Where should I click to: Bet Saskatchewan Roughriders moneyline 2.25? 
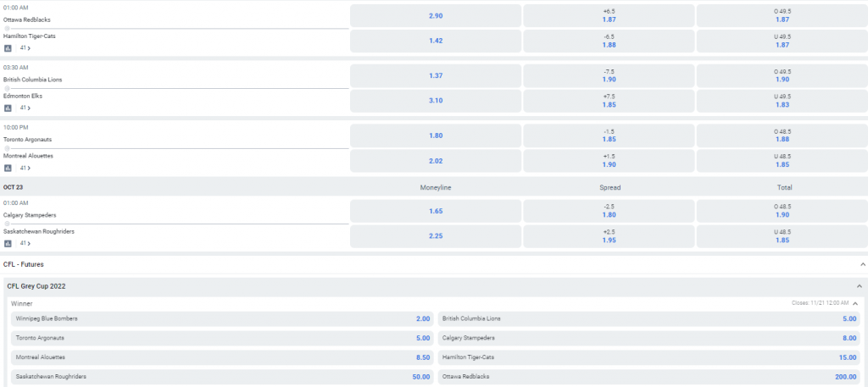[x=436, y=236]
